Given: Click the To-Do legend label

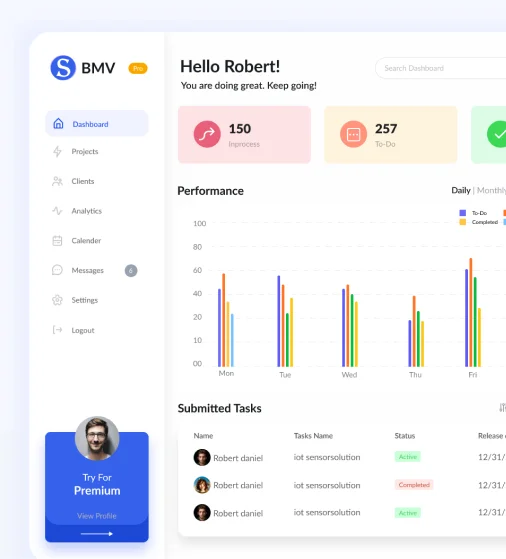Looking at the screenshot, I should (479, 213).
